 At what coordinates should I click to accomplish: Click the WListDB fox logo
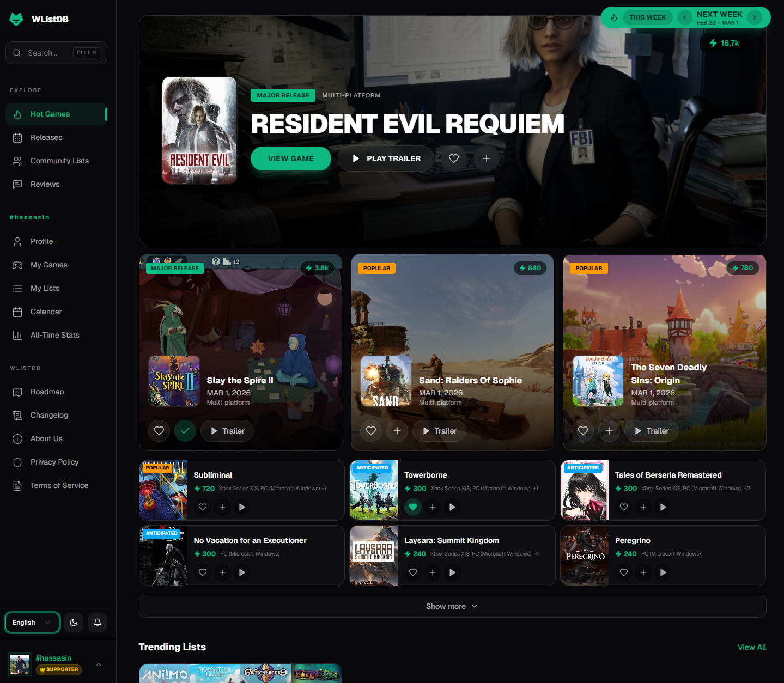click(x=16, y=19)
